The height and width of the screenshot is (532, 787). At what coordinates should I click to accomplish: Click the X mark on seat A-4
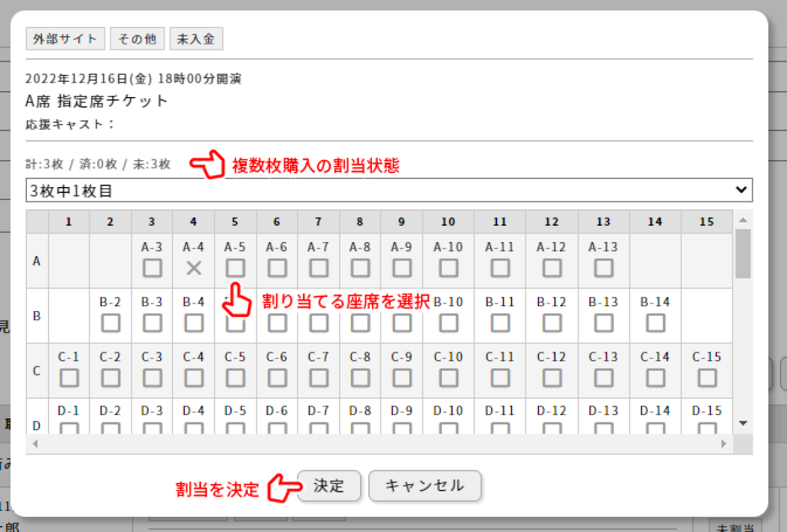point(193,268)
